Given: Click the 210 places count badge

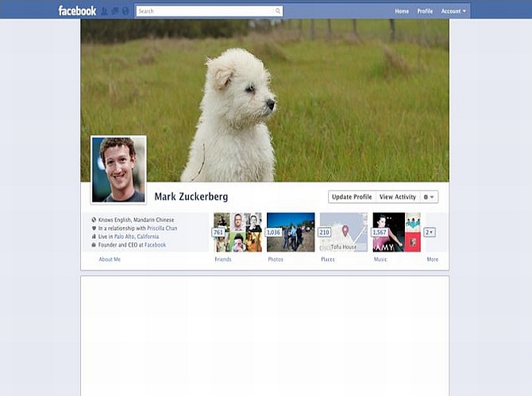Looking at the screenshot, I should (x=324, y=233).
